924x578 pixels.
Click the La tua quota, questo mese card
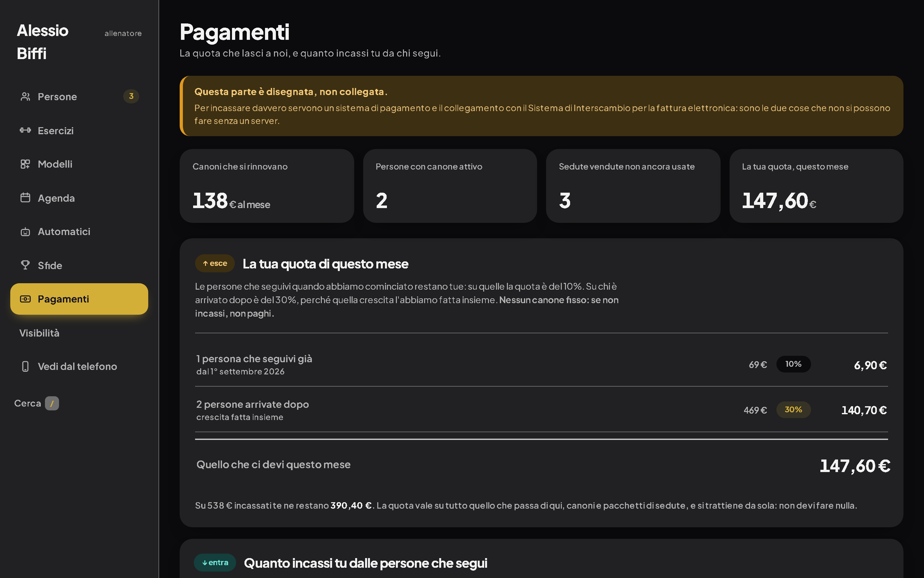(816, 186)
